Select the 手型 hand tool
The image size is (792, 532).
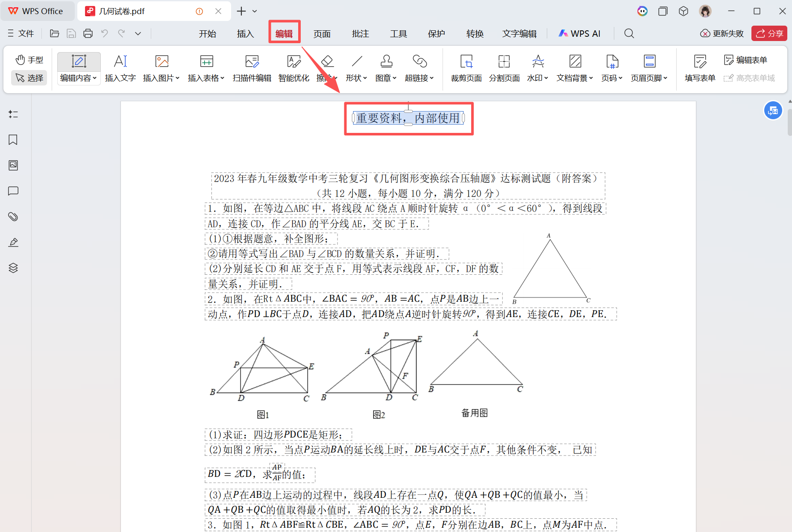click(x=29, y=60)
